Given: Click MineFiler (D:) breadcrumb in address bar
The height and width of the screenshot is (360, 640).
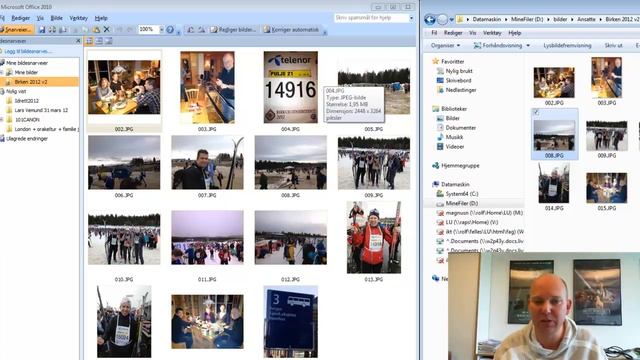Looking at the screenshot, I should pos(527,19).
